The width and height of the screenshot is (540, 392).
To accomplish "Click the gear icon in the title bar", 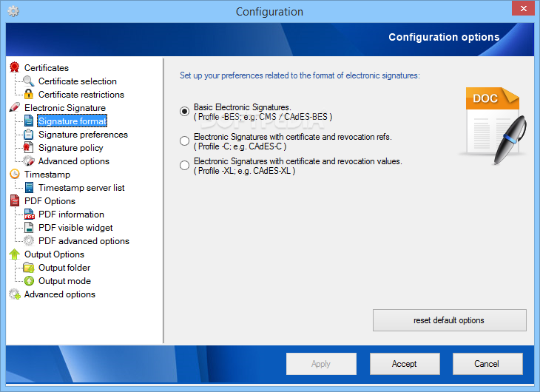I will pyautogui.click(x=13, y=11).
